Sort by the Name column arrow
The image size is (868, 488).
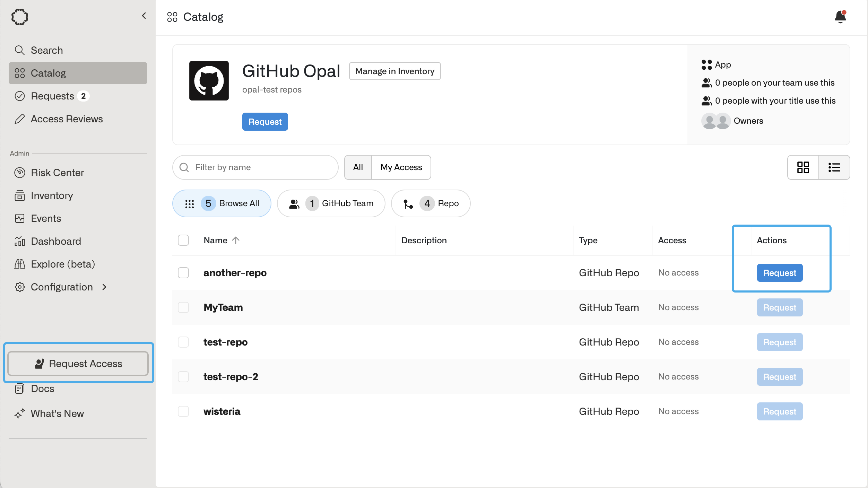(236, 240)
